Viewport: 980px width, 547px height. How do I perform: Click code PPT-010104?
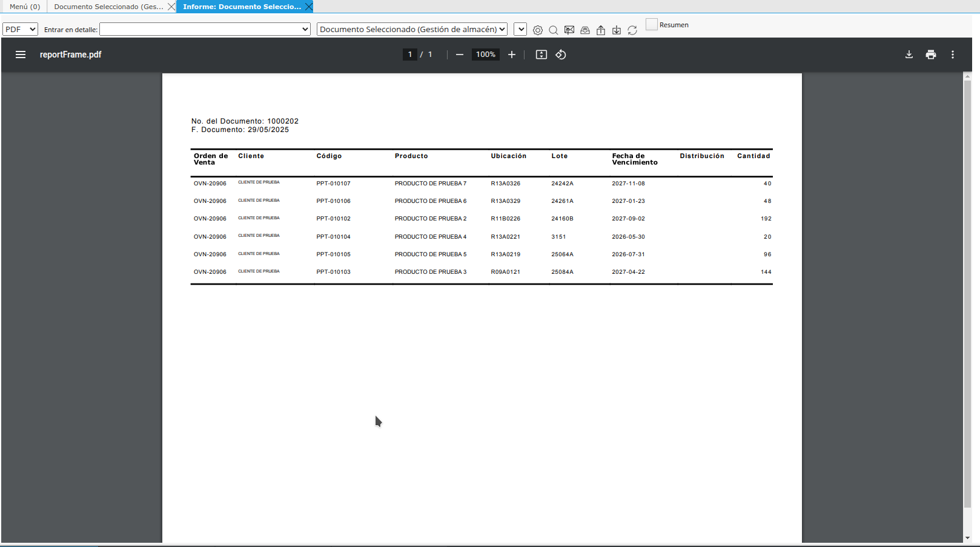point(333,237)
